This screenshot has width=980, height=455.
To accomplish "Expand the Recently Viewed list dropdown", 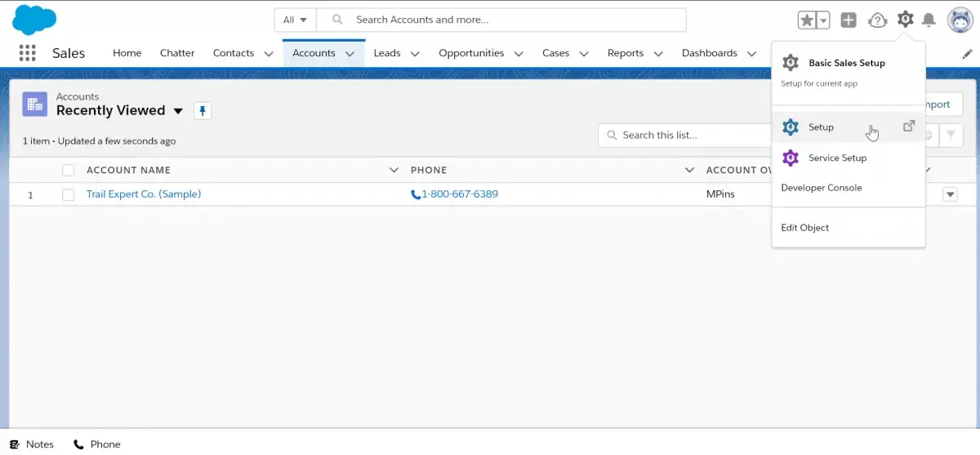I will 179,111.
